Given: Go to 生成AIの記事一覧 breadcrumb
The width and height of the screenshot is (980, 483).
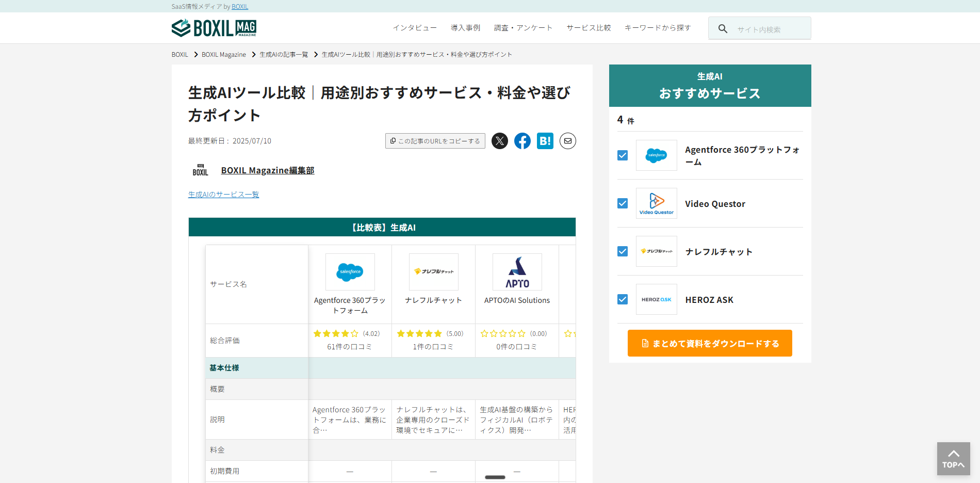Looking at the screenshot, I should [x=284, y=55].
